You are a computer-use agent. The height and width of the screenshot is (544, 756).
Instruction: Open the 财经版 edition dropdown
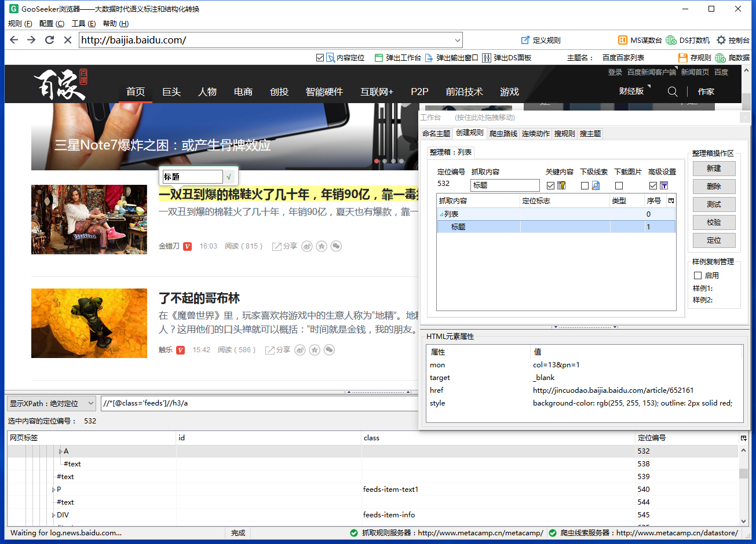click(x=634, y=91)
